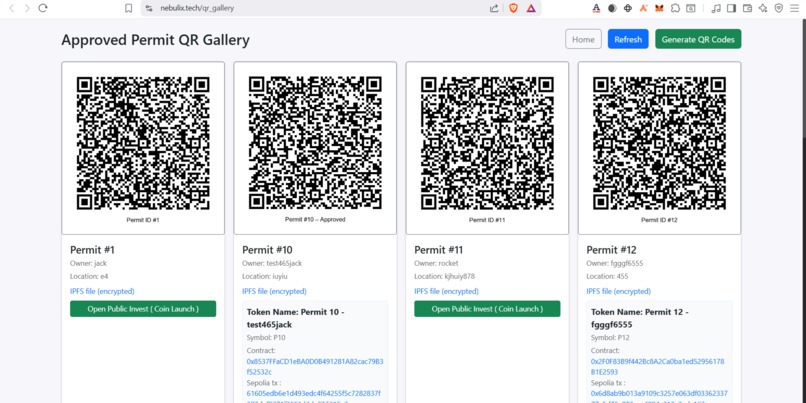The image size is (806, 403).
Task: Click the 'Location: 455' text
Action: click(x=608, y=276)
